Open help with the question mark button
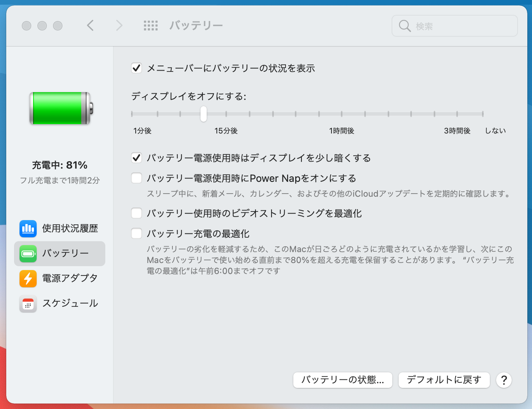532x409 pixels. point(504,380)
